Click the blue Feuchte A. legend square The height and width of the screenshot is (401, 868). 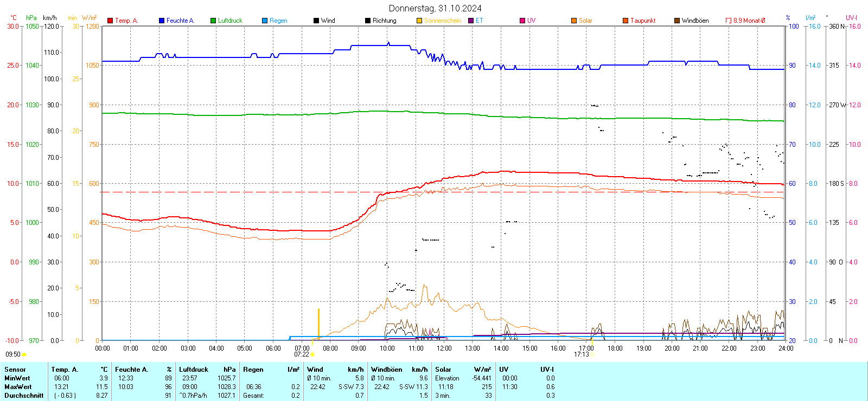pyautogui.click(x=162, y=21)
